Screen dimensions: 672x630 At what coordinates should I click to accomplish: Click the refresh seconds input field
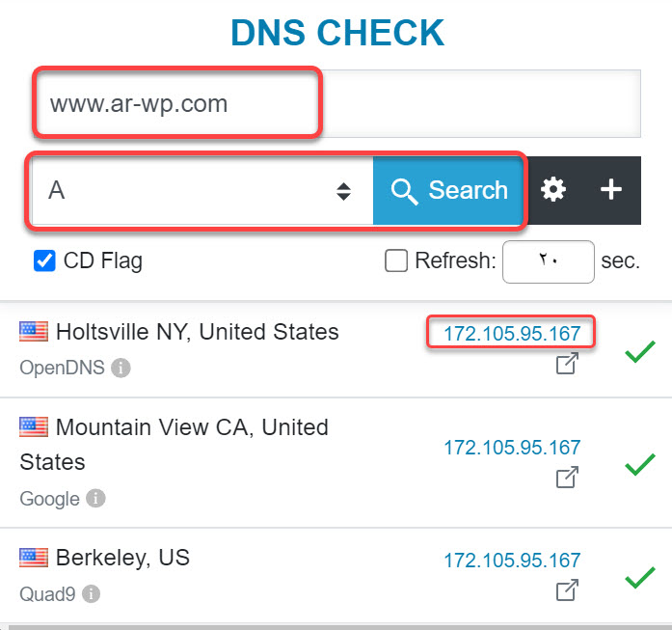548,261
